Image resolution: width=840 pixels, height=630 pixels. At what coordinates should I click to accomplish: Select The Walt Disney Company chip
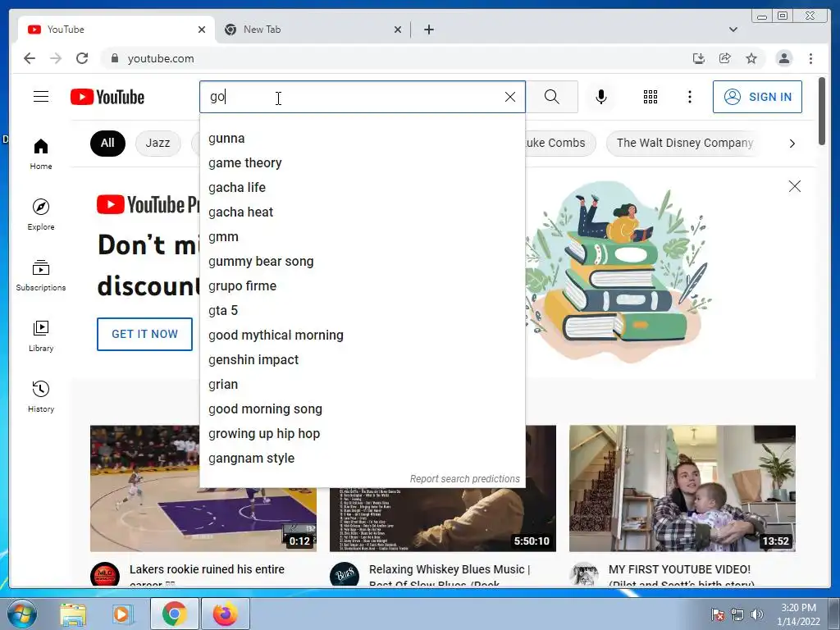[x=685, y=144]
